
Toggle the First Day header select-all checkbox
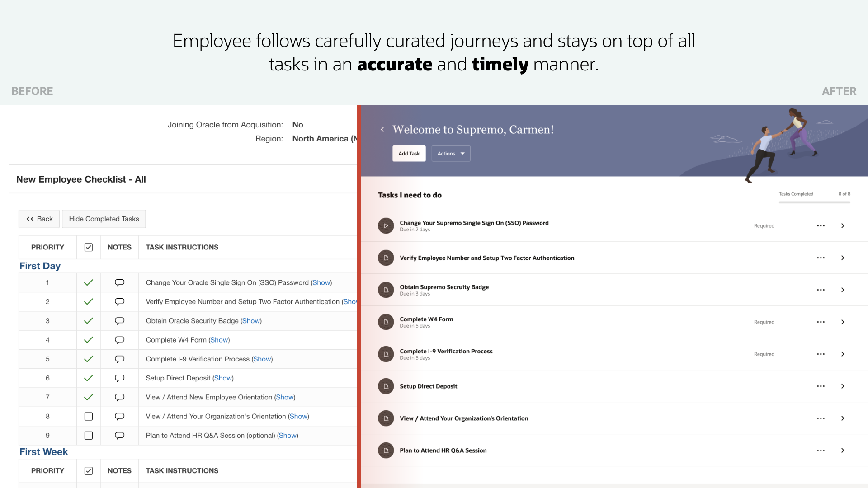tap(89, 247)
